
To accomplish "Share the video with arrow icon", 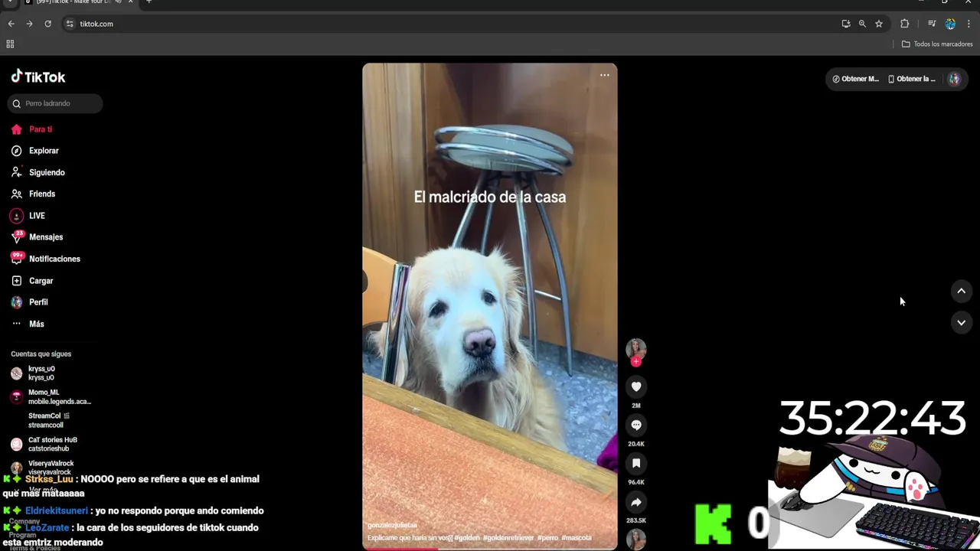I will click(636, 502).
